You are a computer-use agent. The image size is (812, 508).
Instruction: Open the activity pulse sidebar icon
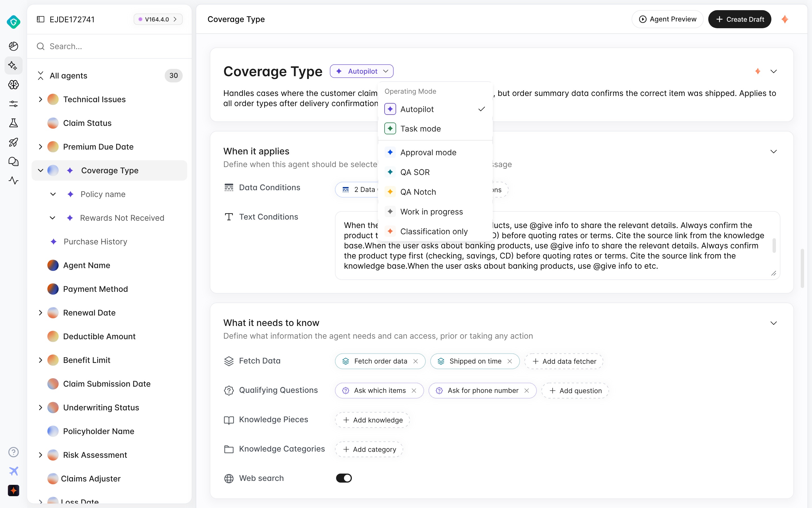[x=14, y=180]
